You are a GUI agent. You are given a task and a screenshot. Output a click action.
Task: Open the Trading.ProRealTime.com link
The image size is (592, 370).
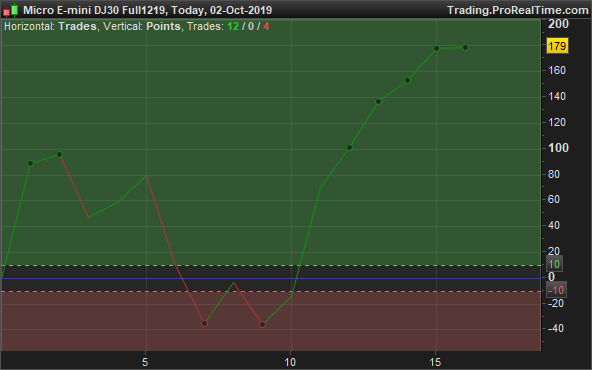518,10
